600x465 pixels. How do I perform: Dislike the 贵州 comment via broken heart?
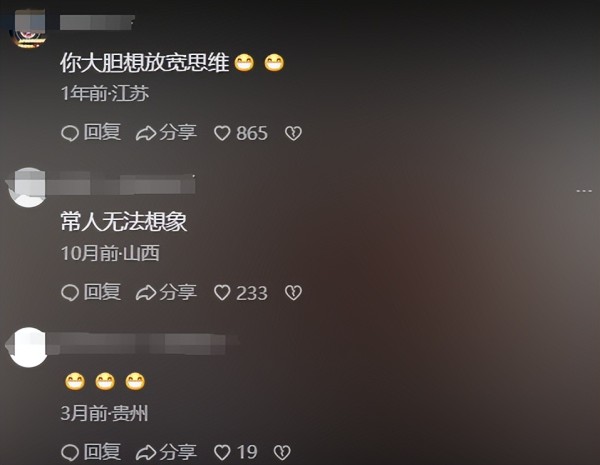point(282,452)
